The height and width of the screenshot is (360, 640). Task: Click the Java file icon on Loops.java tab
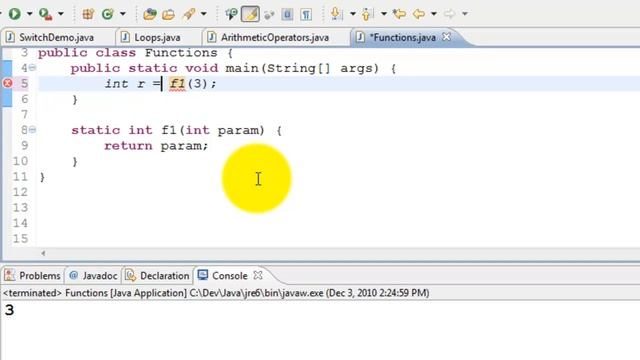click(x=125, y=37)
